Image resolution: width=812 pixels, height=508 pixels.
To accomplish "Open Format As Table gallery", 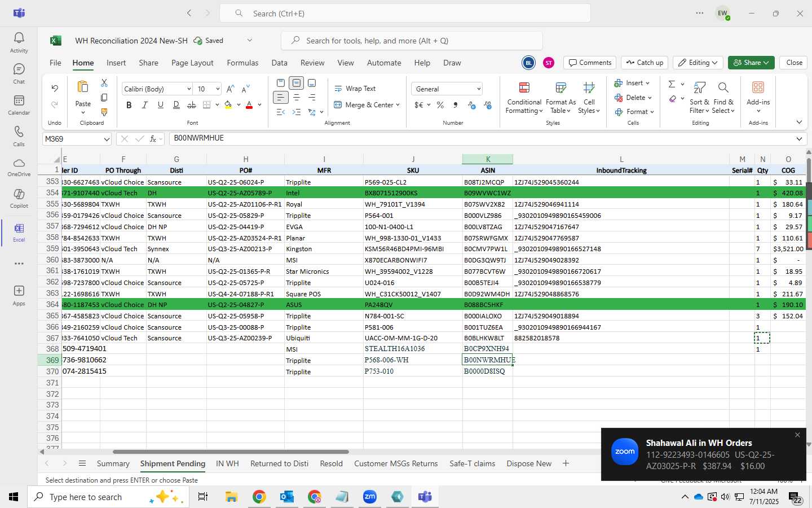I will [x=561, y=98].
